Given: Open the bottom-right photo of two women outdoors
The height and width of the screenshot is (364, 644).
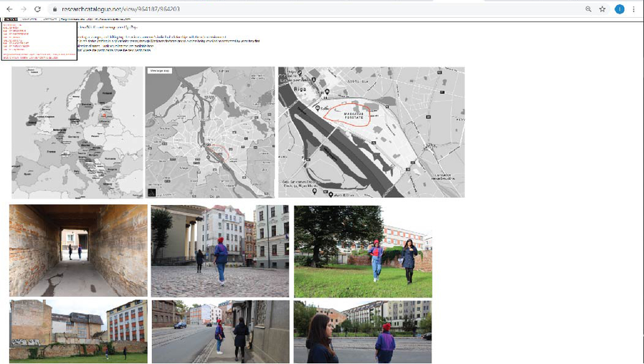Looking at the screenshot, I should [363, 332].
